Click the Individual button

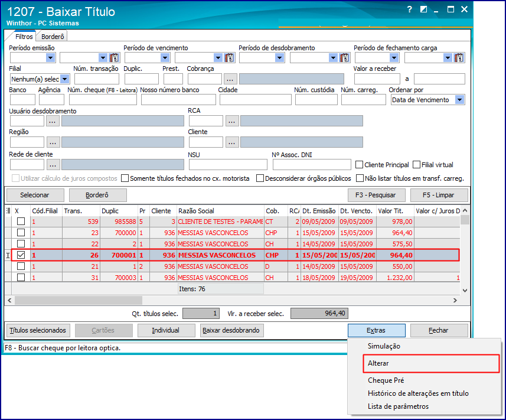[x=166, y=330]
